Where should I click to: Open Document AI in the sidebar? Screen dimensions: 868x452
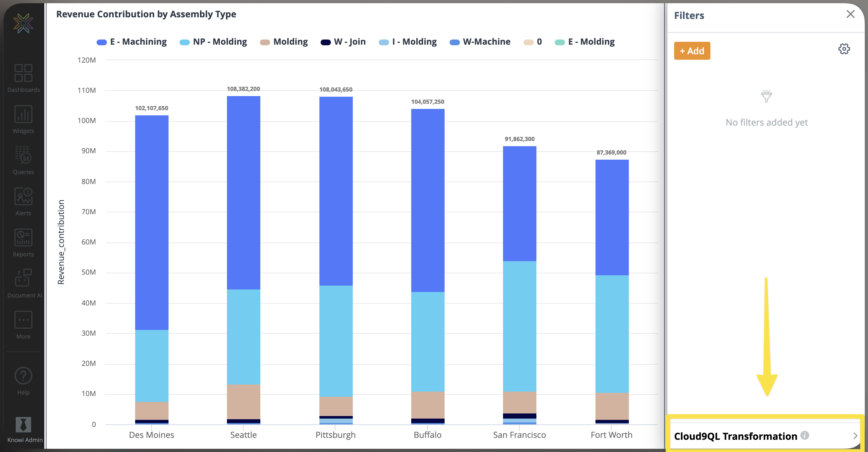24,284
